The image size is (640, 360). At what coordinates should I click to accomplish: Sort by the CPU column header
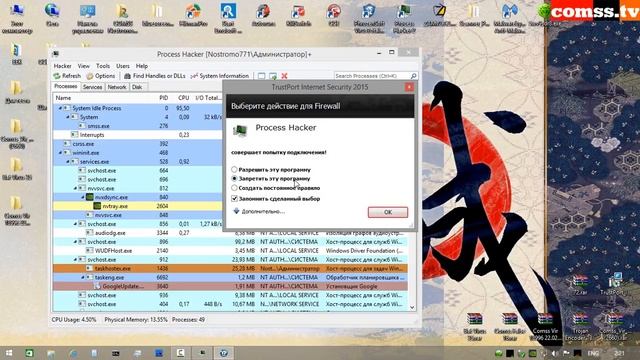(183, 98)
